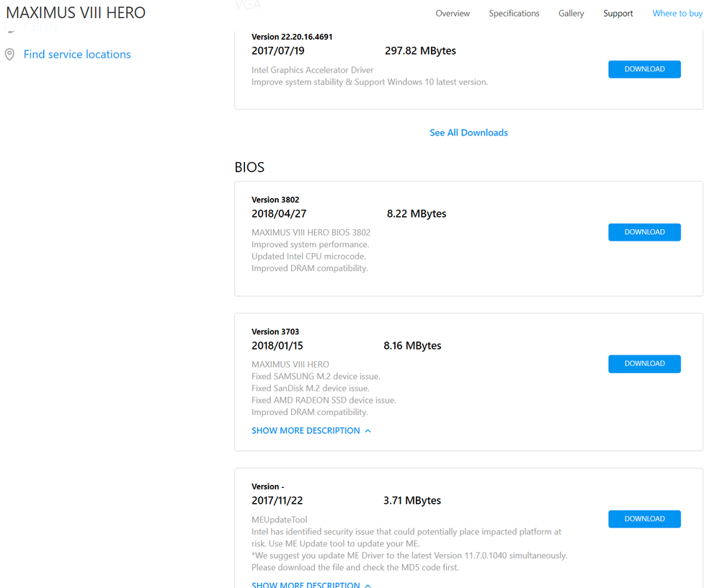Click 'Fixed AMD RADEON SSD device issue.' text

point(324,400)
